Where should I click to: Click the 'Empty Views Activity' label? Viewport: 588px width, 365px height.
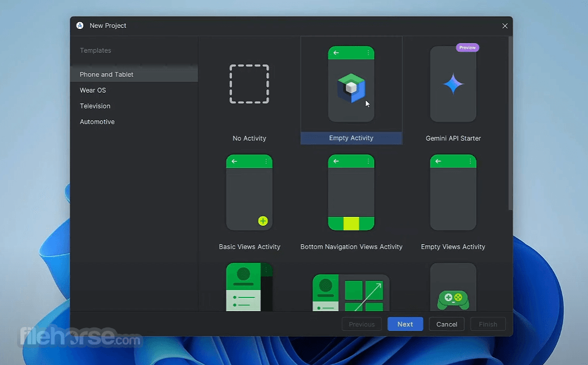pyautogui.click(x=453, y=247)
